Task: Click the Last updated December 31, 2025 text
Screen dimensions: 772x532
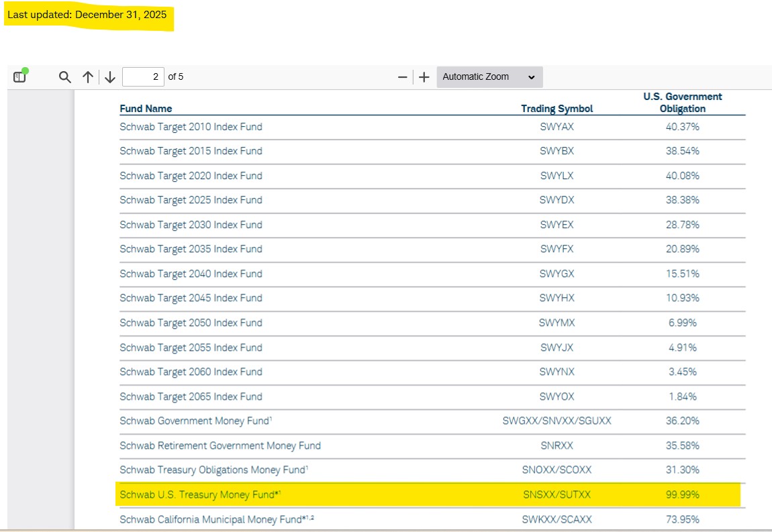Action: pyautogui.click(x=87, y=14)
